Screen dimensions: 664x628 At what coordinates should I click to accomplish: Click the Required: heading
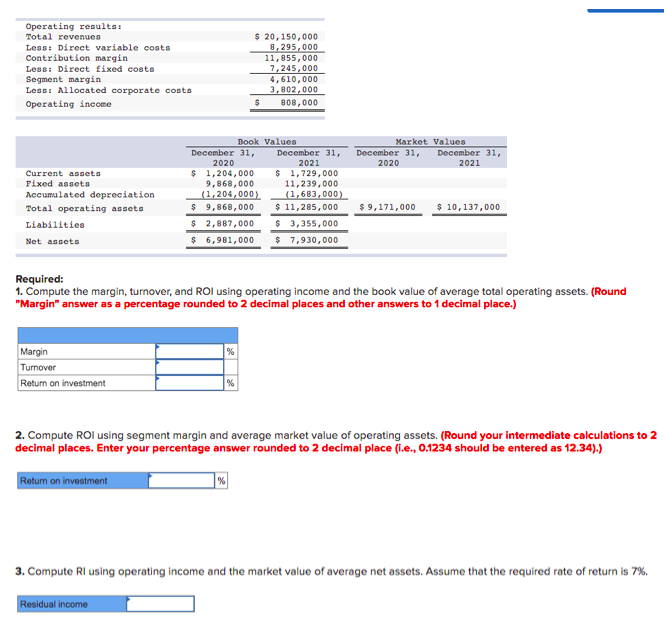pos(39,279)
